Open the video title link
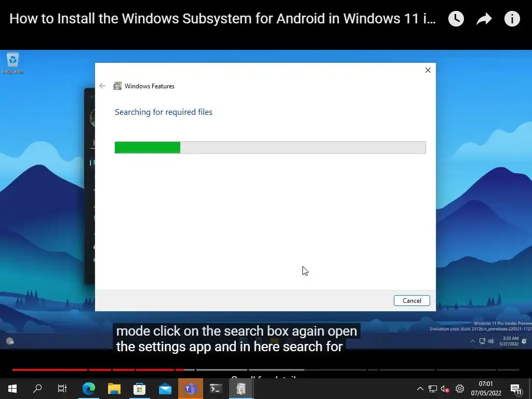 pos(222,19)
